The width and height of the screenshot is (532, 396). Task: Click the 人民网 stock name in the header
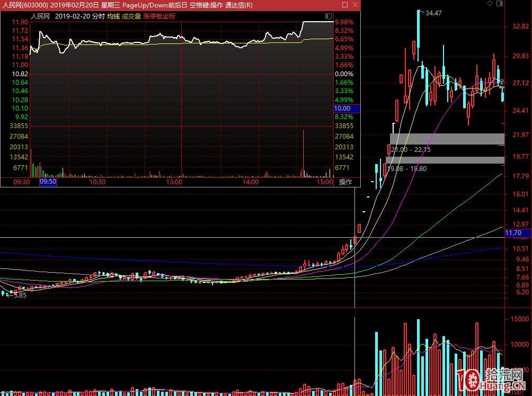(40, 16)
